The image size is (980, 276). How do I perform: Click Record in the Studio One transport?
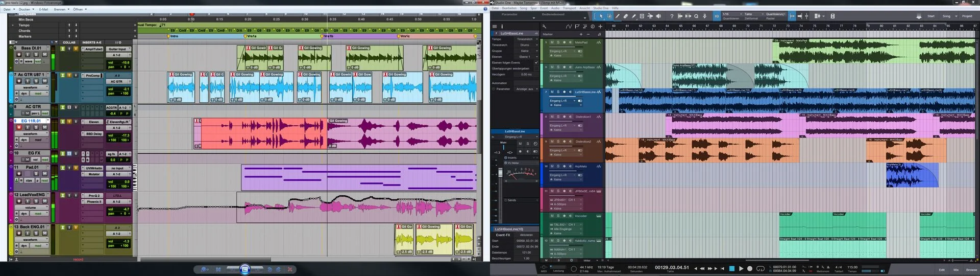coord(750,268)
